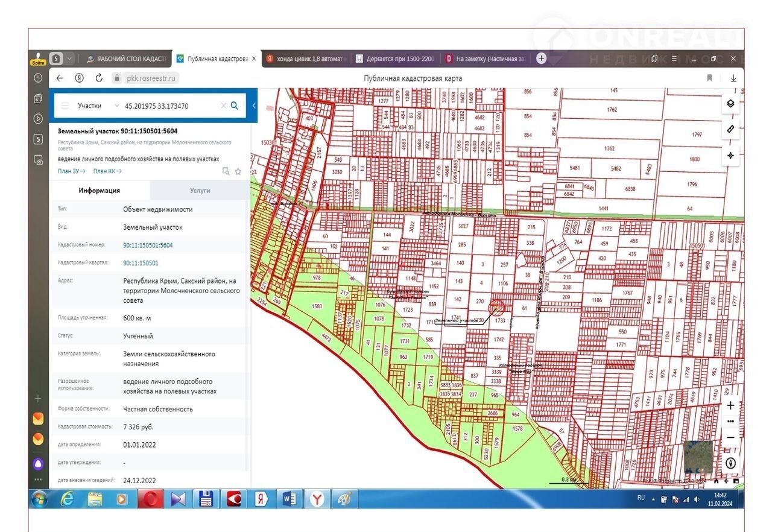The width and height of the screenshot is (772, 532).
Task: Click the satellite basemap thumbnail
Action: click(x=698, y=457)
